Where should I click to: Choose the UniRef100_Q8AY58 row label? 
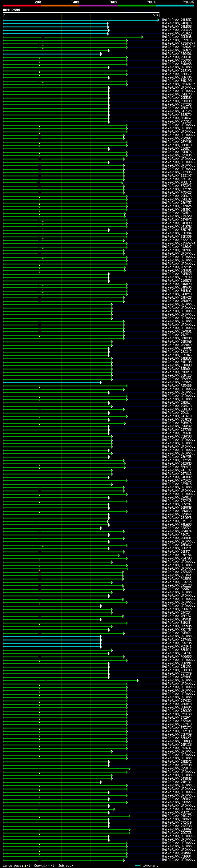click(x=177, y=457)
